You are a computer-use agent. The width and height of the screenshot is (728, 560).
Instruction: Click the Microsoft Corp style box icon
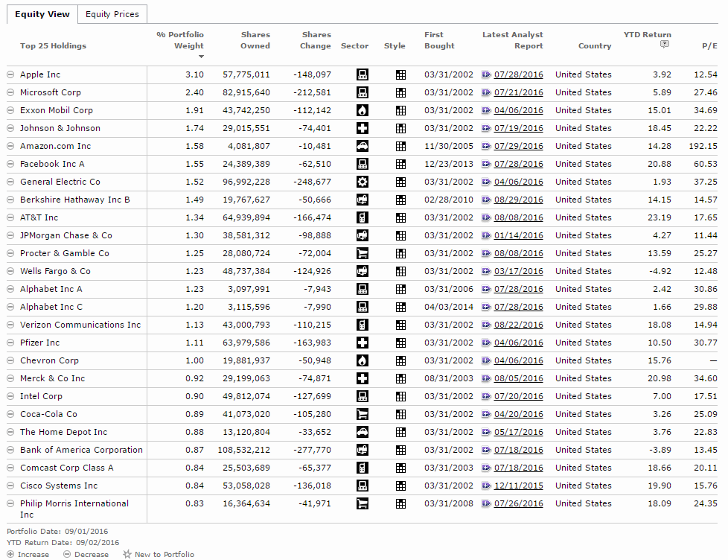pos(400,92)
